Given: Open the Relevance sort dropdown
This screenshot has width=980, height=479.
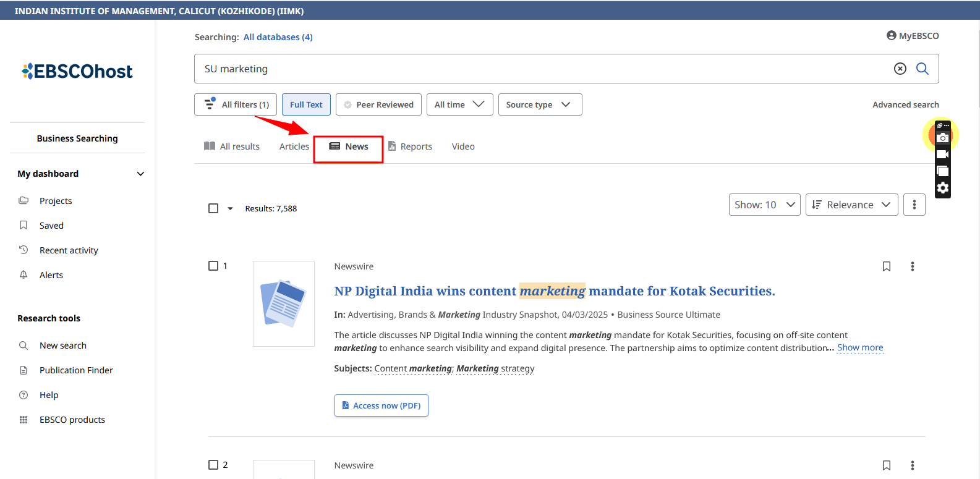Looking at the screenshot, I should 851,205.
